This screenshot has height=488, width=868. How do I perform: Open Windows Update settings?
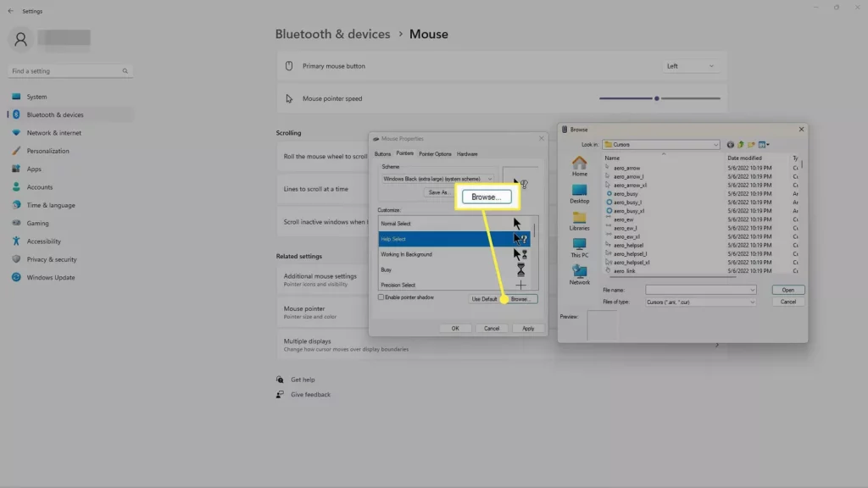70,278
